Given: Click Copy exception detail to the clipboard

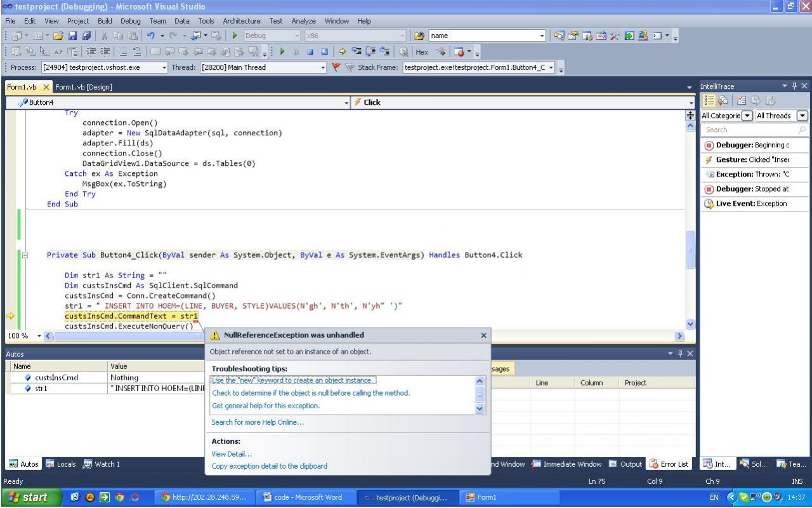Looking at the screenshot, I should click(270, 466).
